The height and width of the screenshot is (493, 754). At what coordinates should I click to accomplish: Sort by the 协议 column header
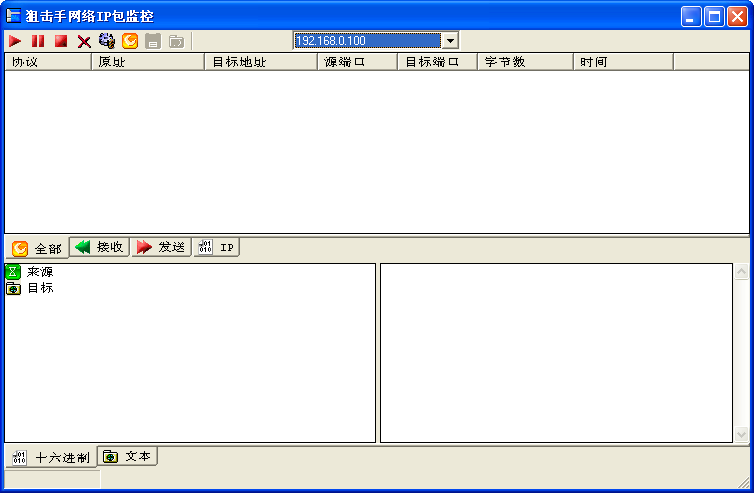point(48,62)
